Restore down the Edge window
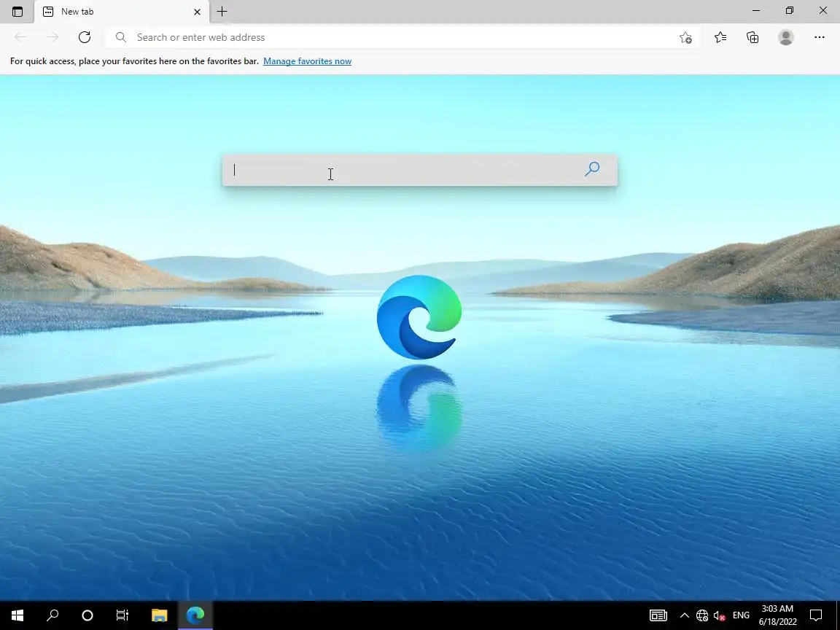Screen dimensions: 840x630 [x=790, y=11]
